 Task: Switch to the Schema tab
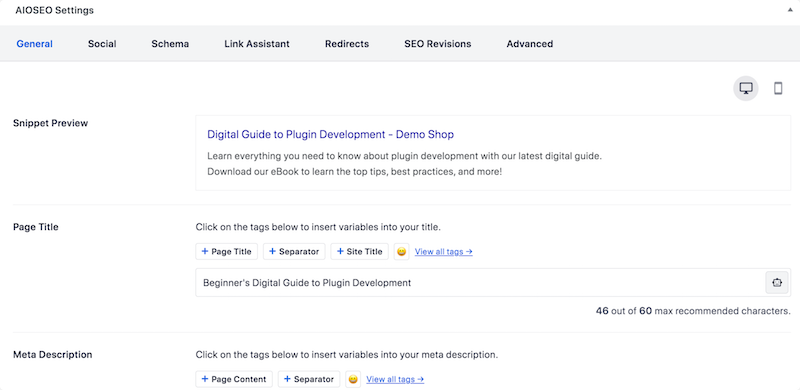point(170,44)
